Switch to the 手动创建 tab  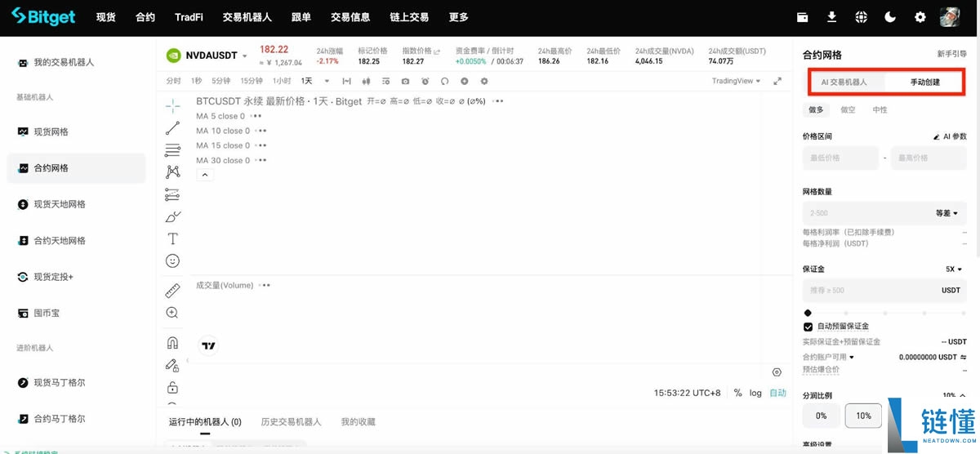coord(925,82)
